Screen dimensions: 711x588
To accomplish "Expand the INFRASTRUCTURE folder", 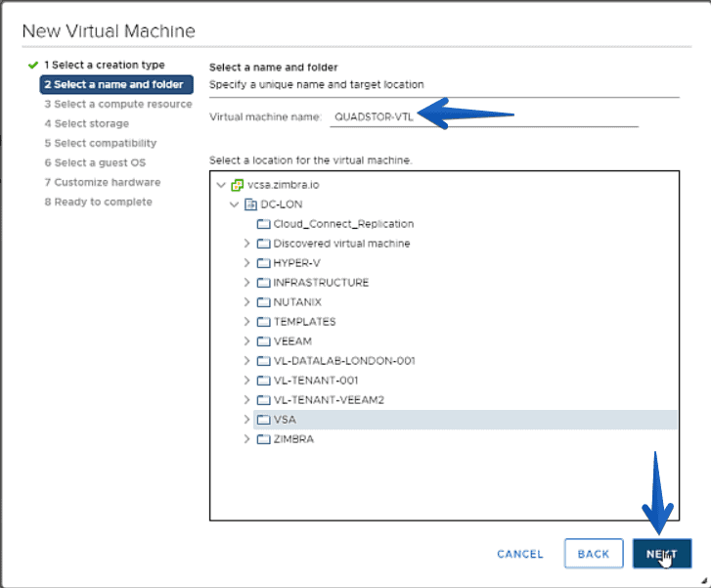I will tap(246, 283).
